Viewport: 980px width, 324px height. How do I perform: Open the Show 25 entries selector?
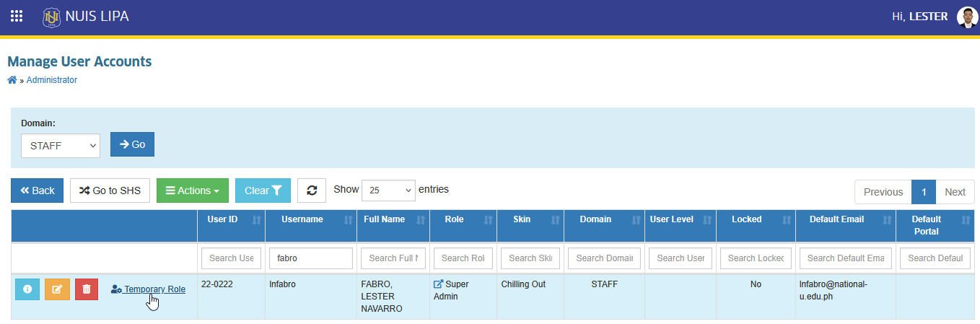[388, 191]
